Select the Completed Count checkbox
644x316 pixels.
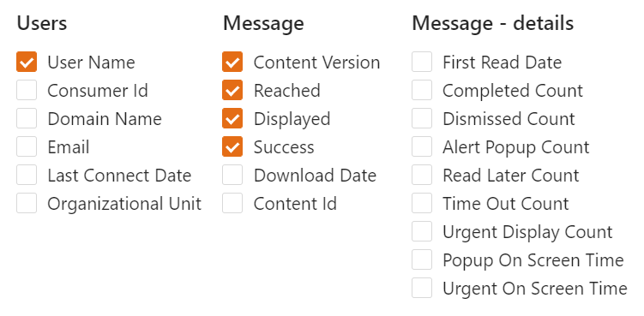point(422,90)
